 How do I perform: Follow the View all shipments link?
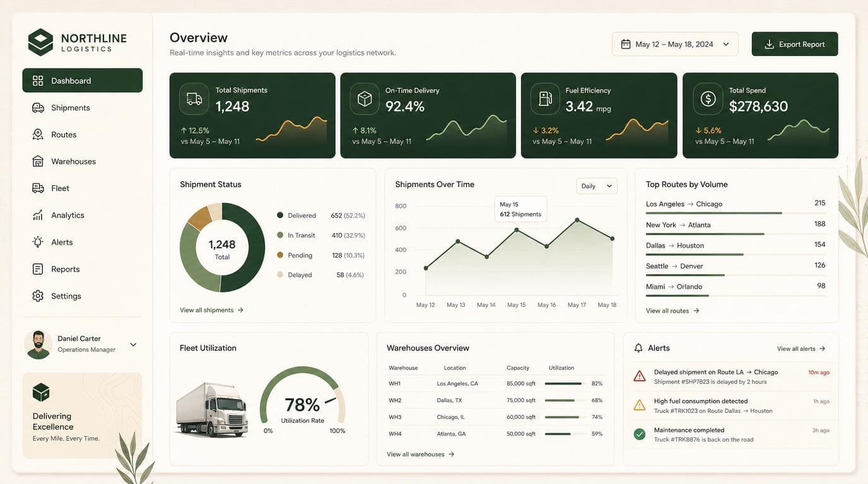(x=211, y=310)
